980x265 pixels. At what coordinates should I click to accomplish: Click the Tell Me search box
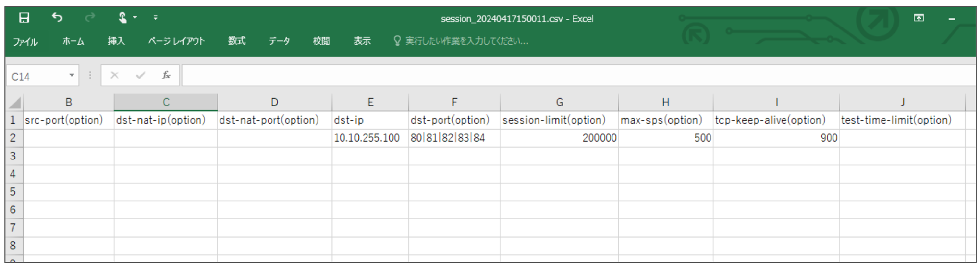[461, 41]
